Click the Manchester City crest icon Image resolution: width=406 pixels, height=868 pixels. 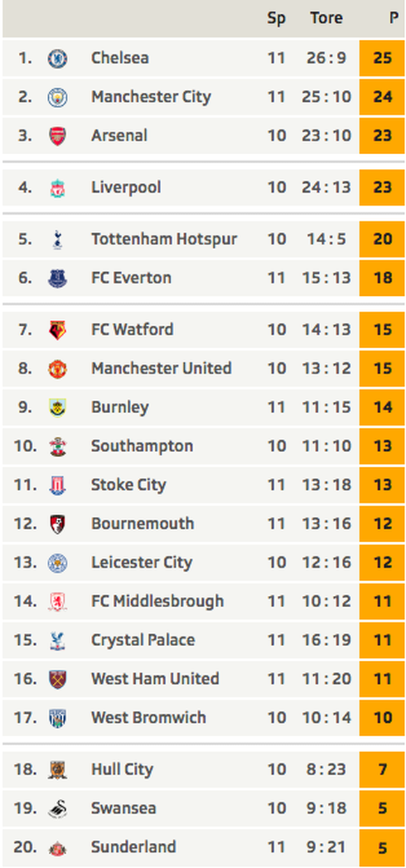[x=57, y=97]
